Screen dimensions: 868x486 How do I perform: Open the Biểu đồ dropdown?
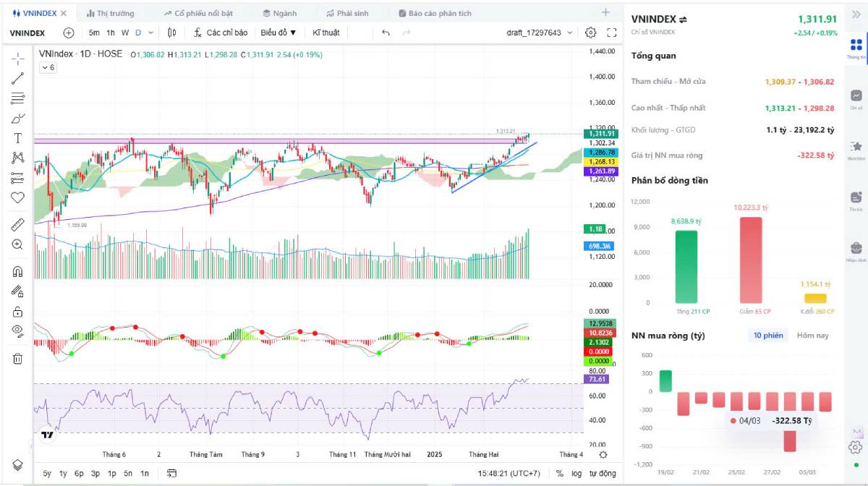[278, 33]
